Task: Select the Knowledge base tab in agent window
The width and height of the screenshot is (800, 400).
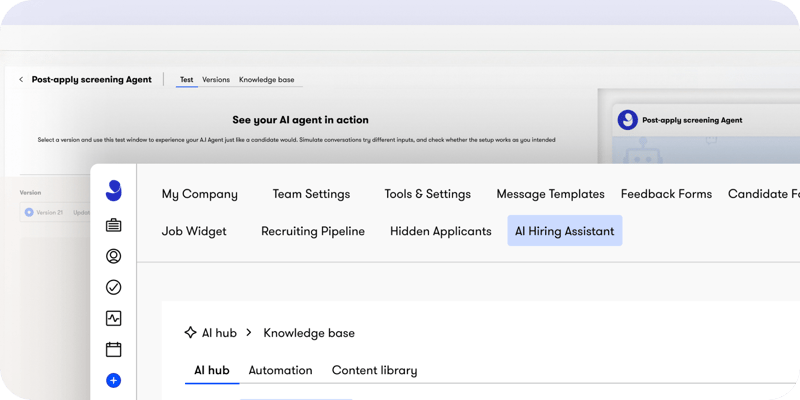Action: 266,80
